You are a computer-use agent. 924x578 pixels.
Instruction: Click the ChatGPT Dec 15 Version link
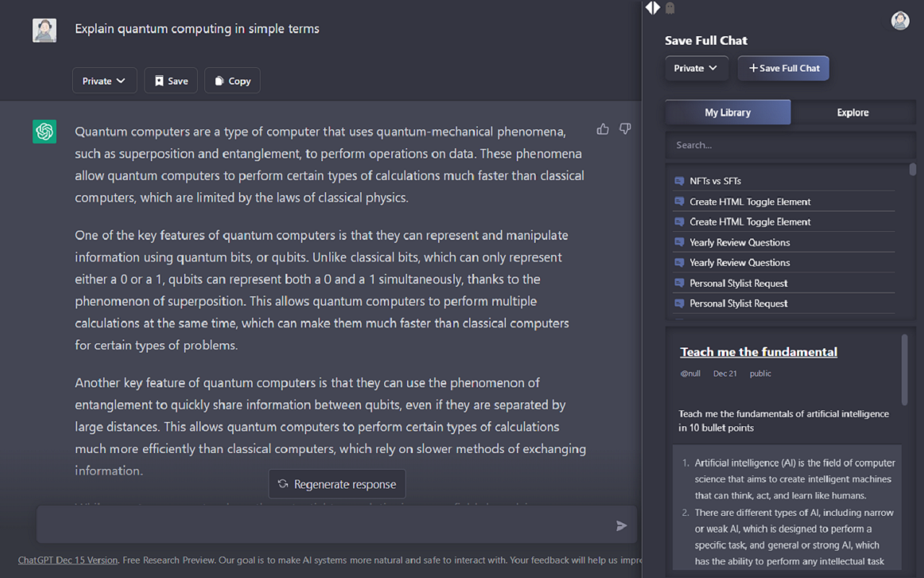(x=68, y=560)
